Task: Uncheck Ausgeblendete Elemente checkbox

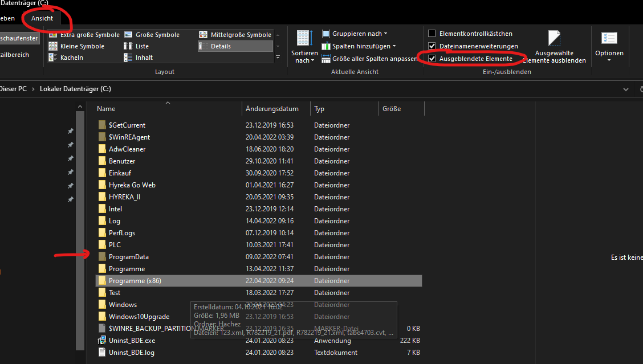Action: coord(432,59)
